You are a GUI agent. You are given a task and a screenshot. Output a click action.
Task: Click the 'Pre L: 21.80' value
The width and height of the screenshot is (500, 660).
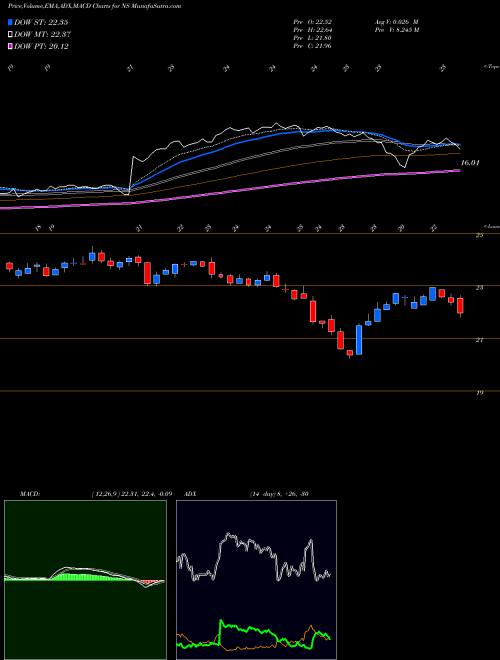(x=312, y=38)
